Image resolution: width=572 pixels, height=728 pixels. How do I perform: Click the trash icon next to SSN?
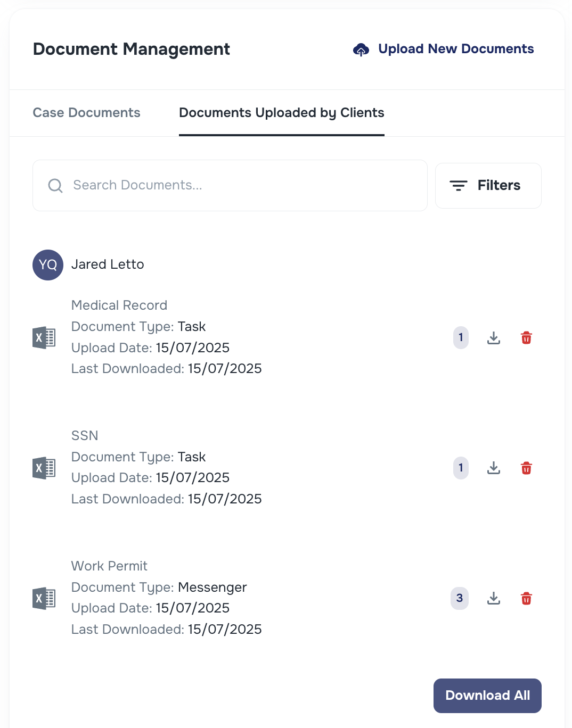[526, 468]
